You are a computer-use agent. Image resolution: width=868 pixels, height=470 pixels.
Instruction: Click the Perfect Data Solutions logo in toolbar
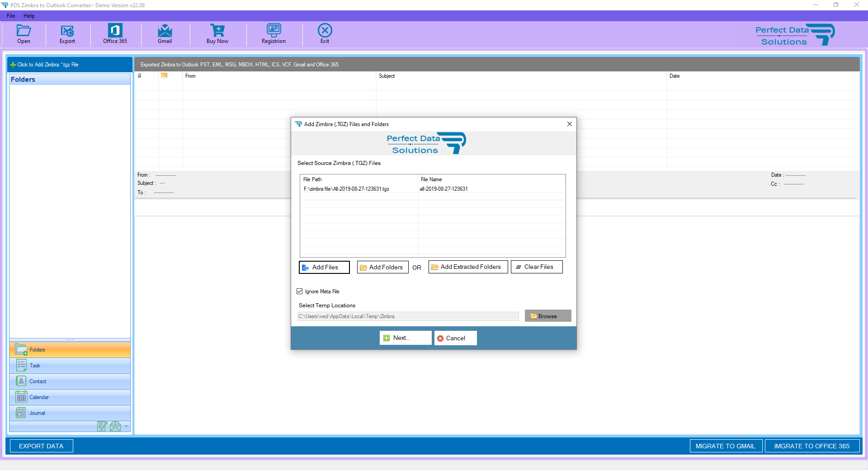pyautogui.click(x=795, y=35)
